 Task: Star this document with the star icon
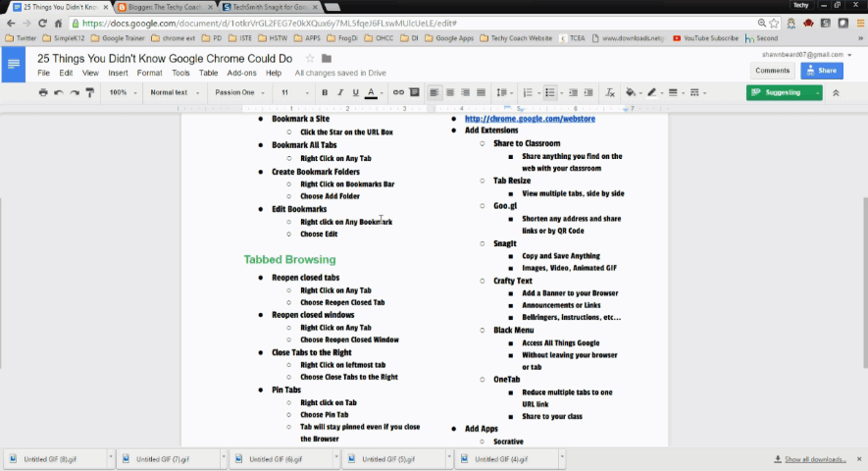click(311, 59)
